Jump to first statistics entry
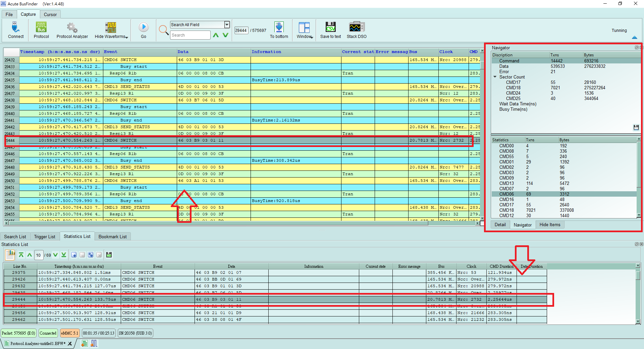Screen dimensions: 644x349 tap(21, 255)
